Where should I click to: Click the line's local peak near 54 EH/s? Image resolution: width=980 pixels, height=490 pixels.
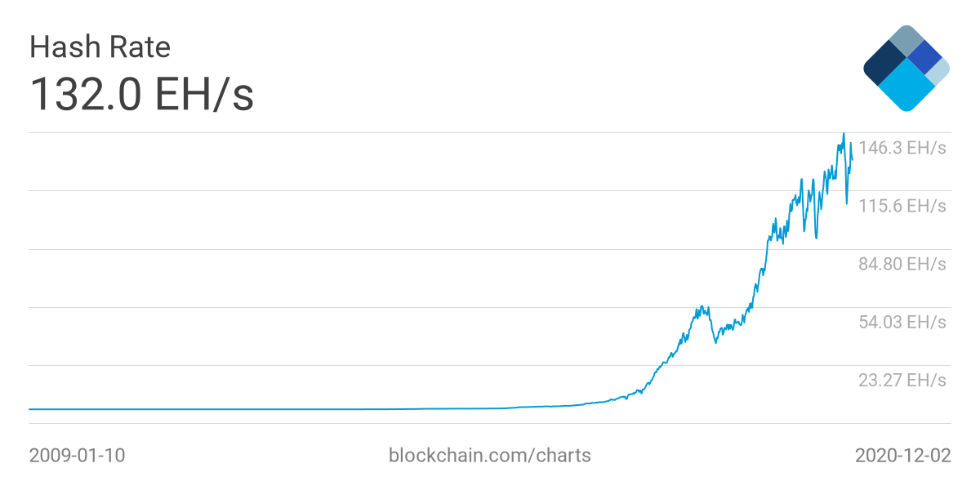point(702,307)
